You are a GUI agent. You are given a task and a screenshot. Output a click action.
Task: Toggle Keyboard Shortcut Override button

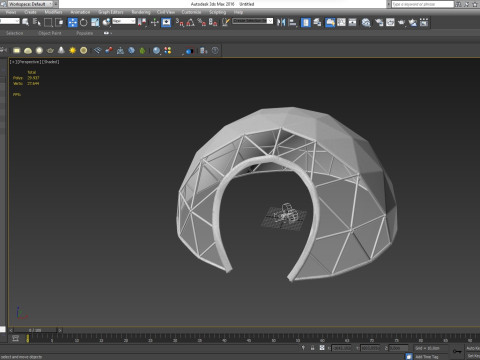click(166, 22)
